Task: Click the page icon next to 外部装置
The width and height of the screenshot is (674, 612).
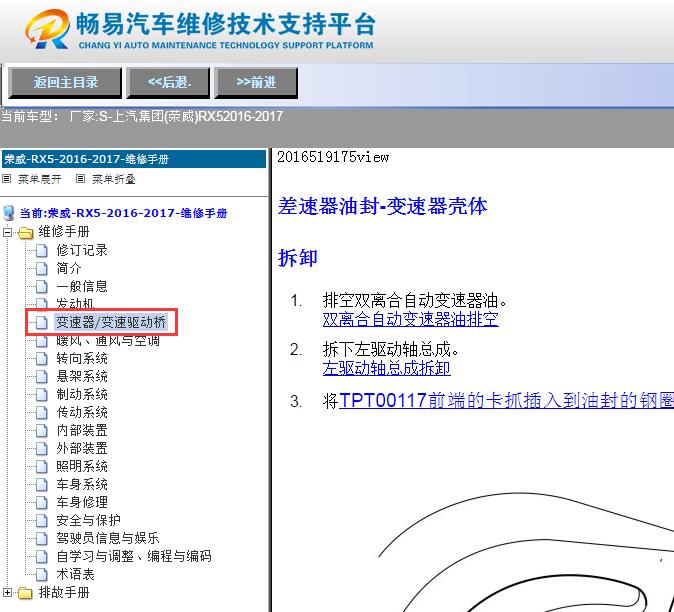Action: tap(42, 448)
